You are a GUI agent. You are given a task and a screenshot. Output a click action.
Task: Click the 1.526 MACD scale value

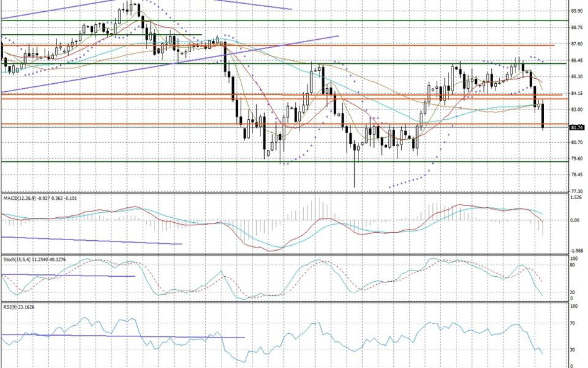pos(576,197)
